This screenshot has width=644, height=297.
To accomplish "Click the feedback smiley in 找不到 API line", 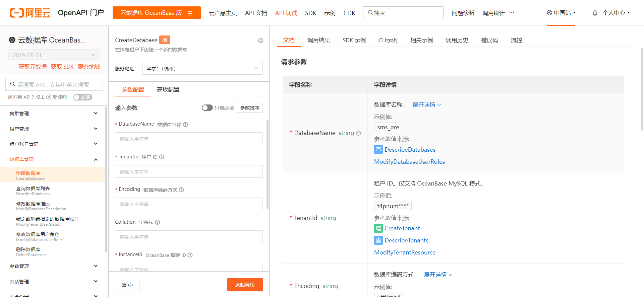I will point(49,97).
